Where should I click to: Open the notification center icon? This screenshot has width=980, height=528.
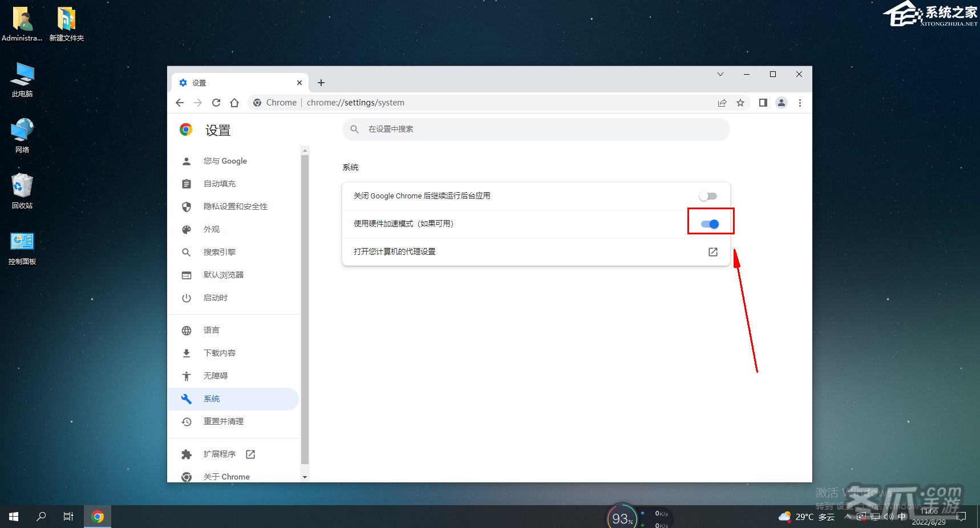pyautogui.click(x=961, y=517)
